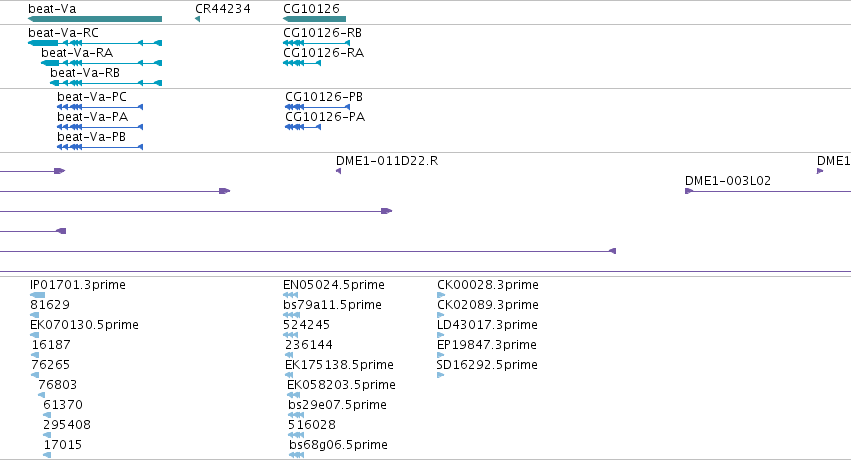Select the LD43017.3prime EST label

pyautogui.click(x=487, y=325)
